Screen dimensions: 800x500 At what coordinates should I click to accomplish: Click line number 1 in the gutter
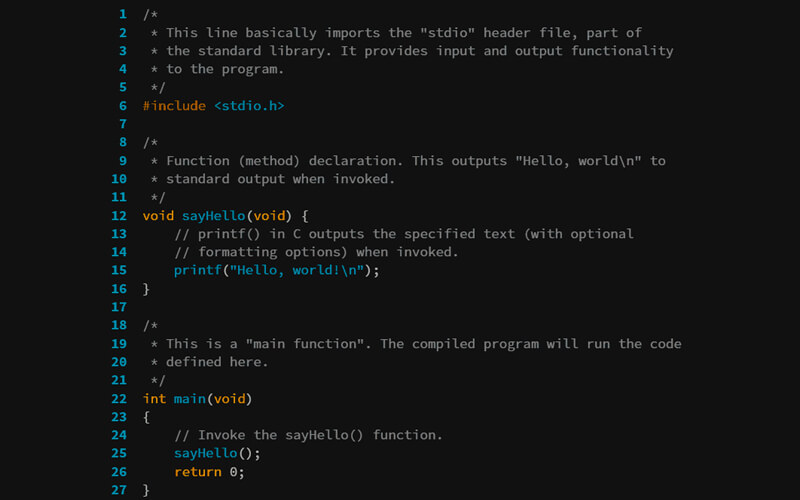[122, 14]
